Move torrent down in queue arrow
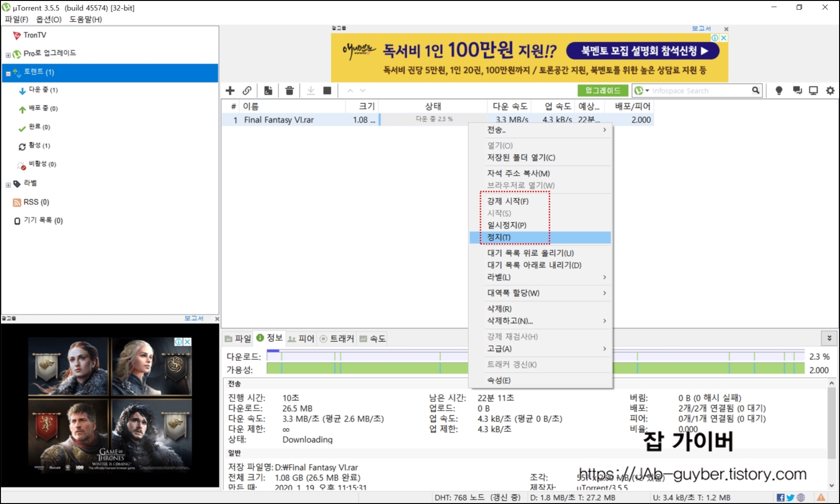 tap(363, 91)
